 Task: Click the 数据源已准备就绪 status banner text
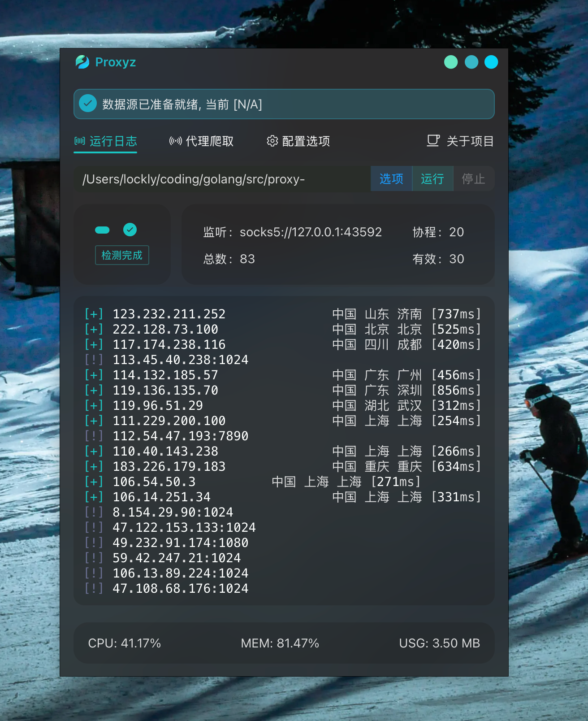point(182,104)
